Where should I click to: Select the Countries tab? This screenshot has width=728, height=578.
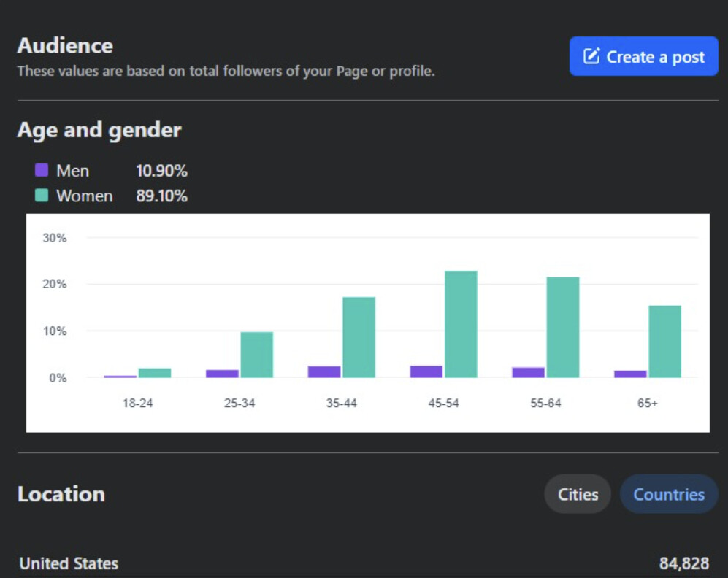coord(669,494)
